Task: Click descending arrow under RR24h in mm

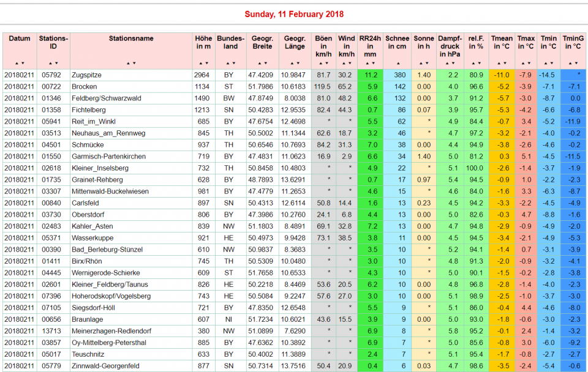Action: pyautogui.click(x=373, y=63)
